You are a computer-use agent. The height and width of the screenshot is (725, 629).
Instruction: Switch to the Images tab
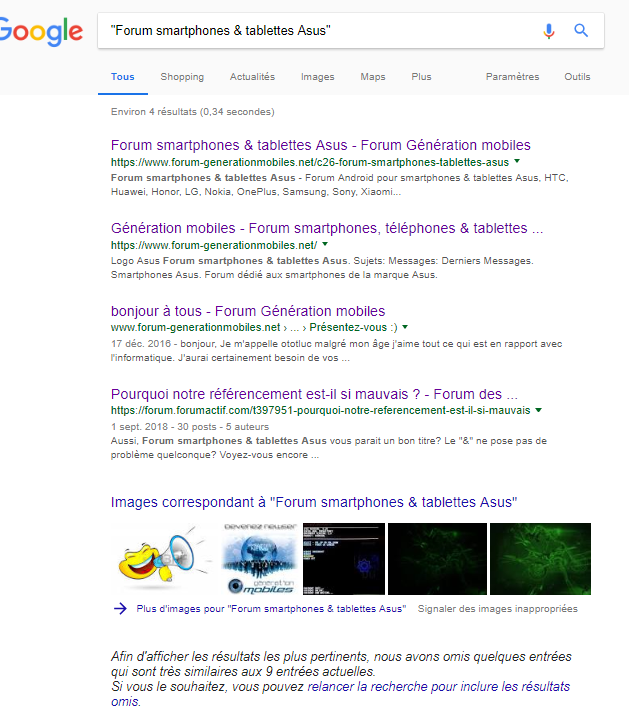pos(318,77)
